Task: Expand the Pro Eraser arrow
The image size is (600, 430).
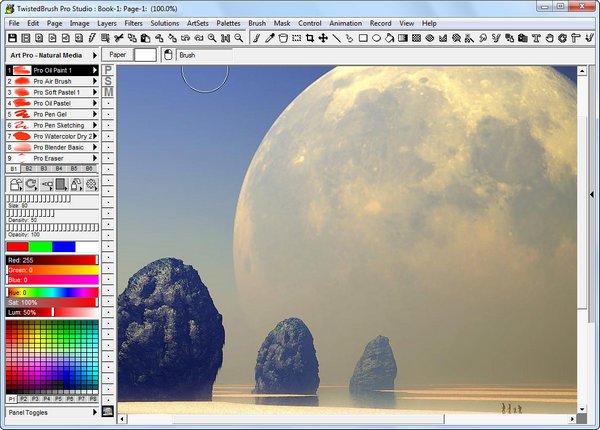Action: 95,158
